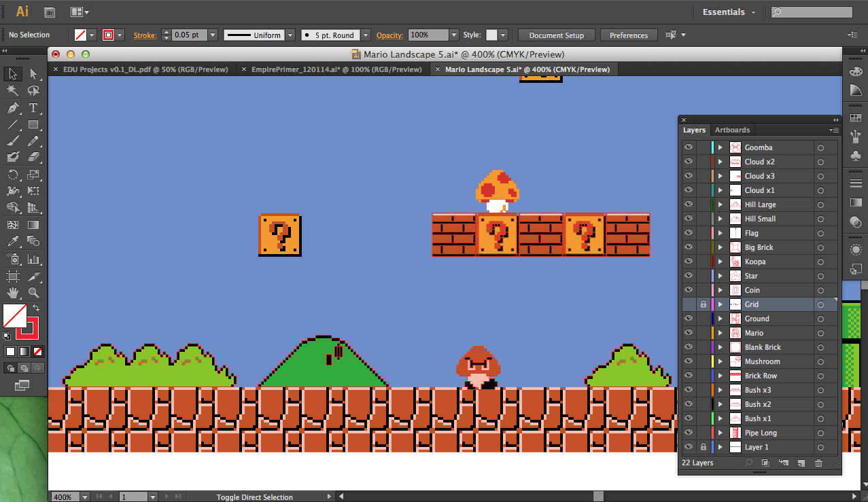Screen dimensions: 868x502
Task: Hide the Goomba layer
Action: (x=689, y=147)
